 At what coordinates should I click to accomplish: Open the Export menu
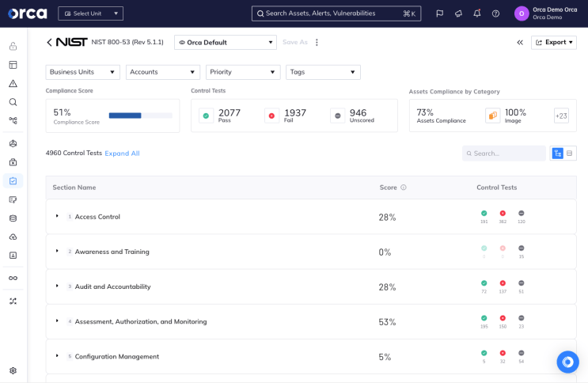point(553,42)
